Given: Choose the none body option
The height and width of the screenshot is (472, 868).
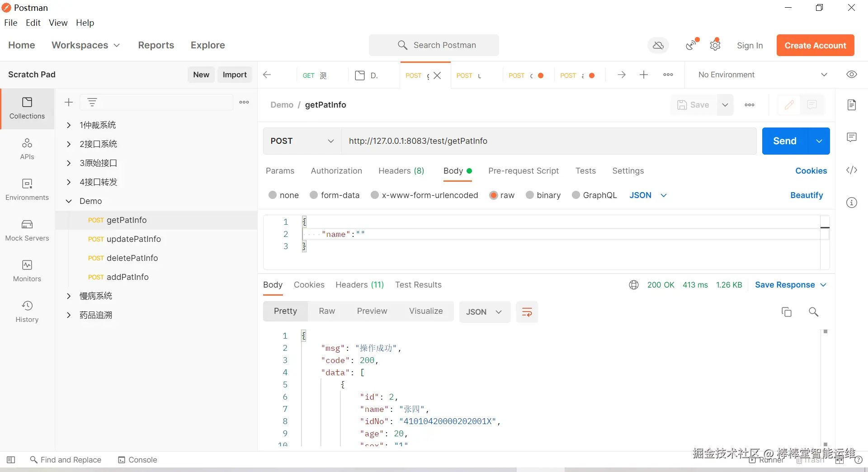Looking at the screenshot, I should coord(273,195).
